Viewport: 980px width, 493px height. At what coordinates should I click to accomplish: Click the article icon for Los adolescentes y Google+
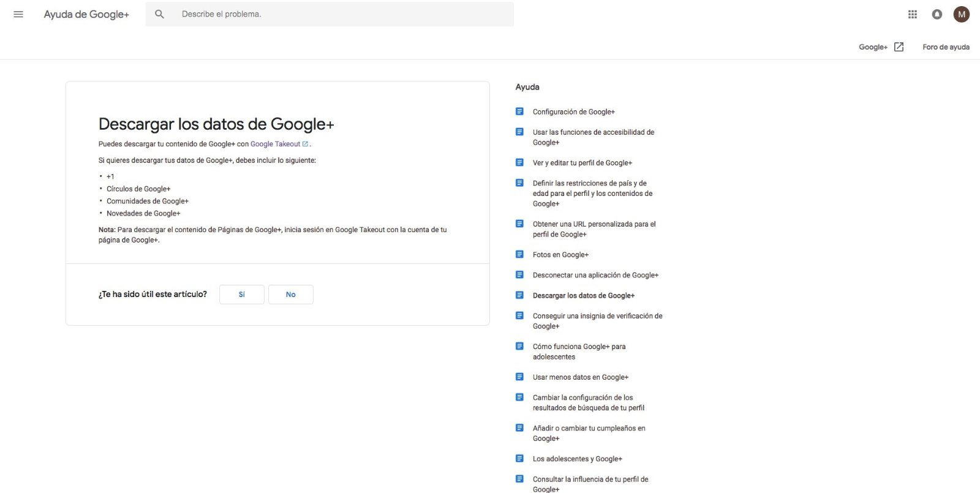click(519, 458)
